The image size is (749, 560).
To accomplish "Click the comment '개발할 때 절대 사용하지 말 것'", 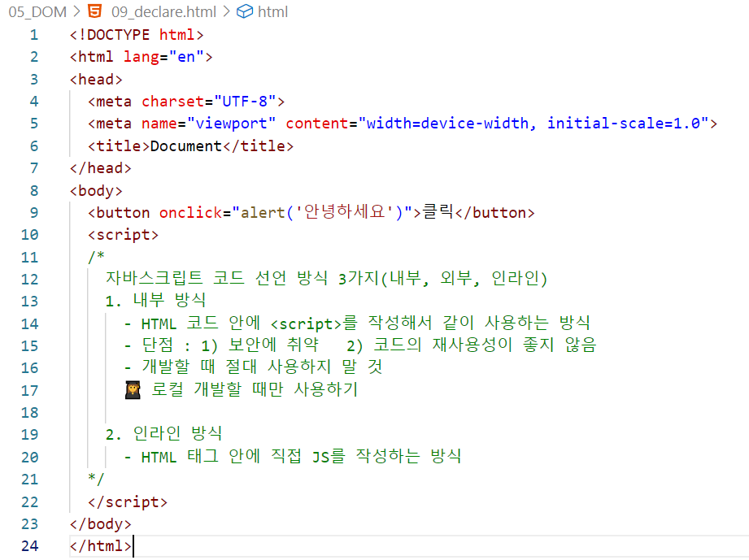I will [262, 367].
